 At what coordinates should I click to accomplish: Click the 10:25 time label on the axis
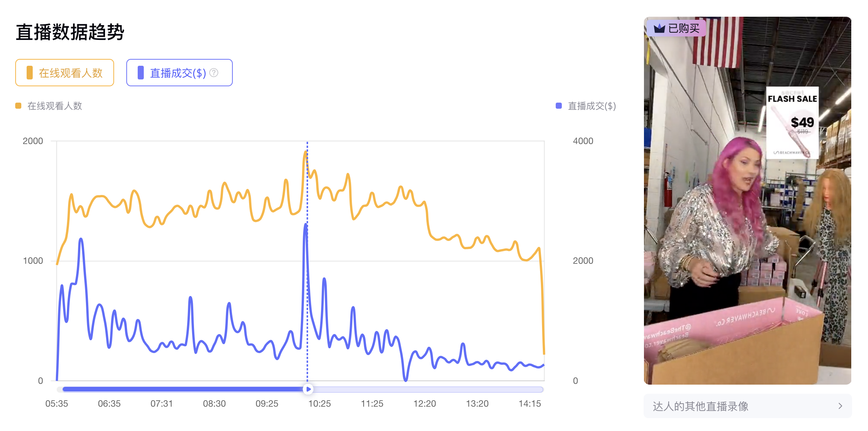click(319, 404)
